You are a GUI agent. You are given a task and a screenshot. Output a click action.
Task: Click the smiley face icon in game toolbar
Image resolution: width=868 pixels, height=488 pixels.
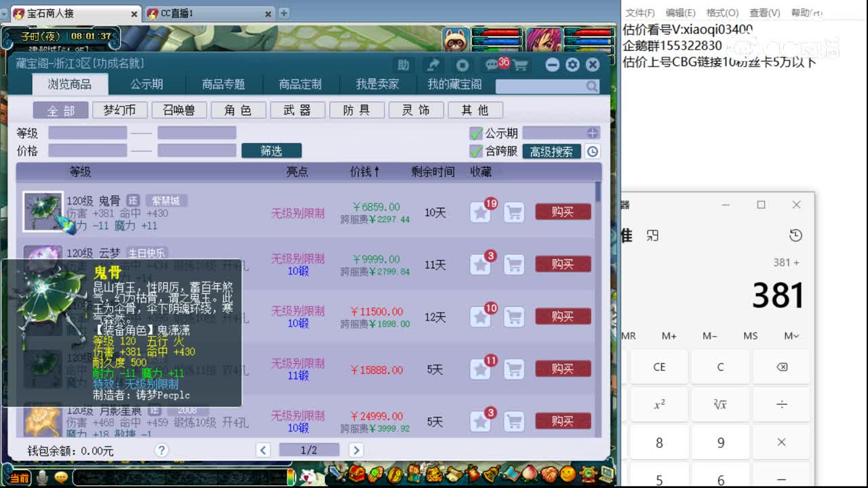568,473
